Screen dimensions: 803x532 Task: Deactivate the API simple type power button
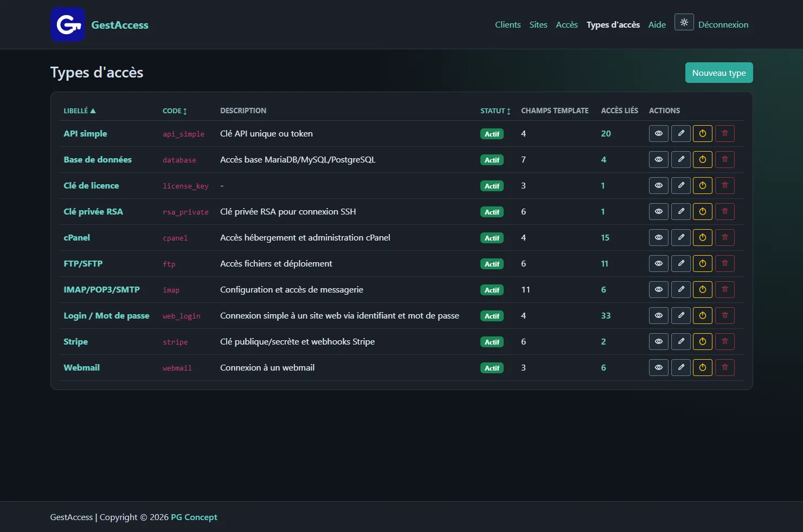tap(703, 133)
